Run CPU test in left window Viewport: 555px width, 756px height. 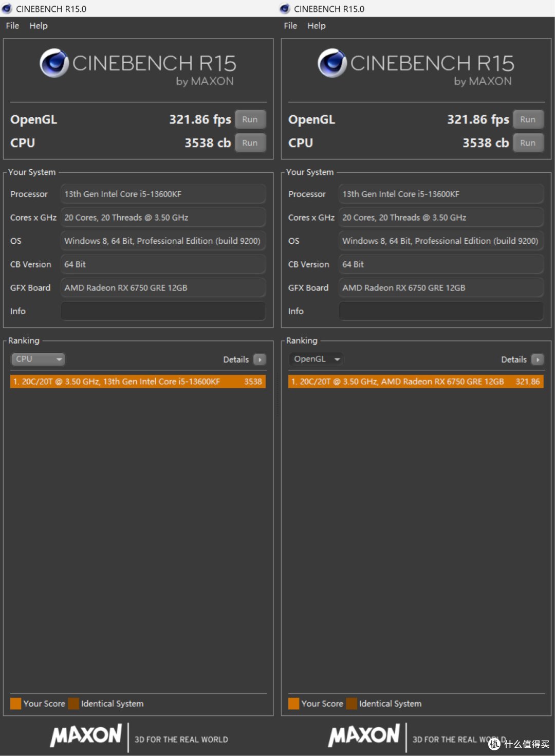tap(250, 143)
